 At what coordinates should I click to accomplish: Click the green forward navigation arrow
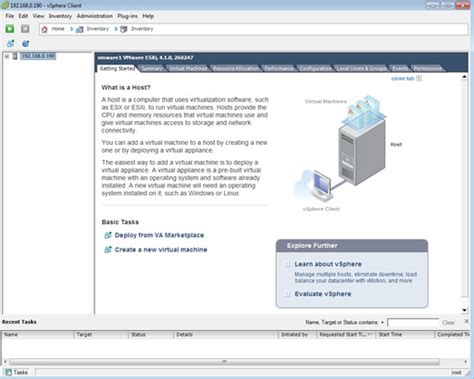10,29
